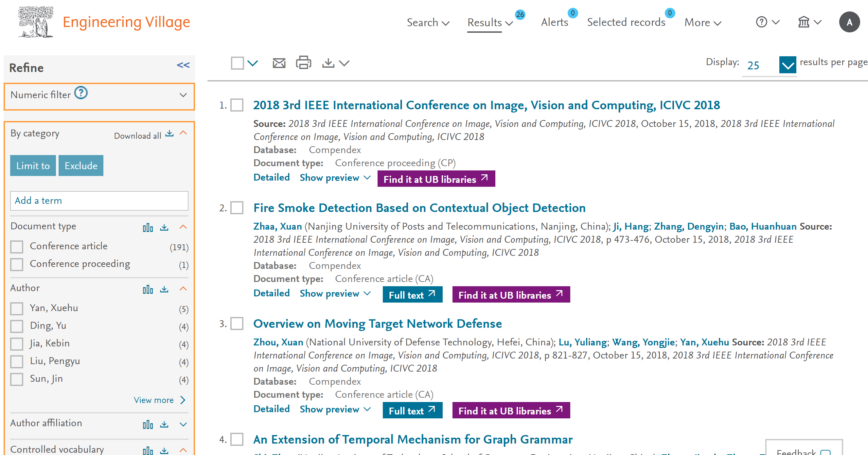Show Document type bar chart icon
This screenshot has height=455, width=868.
[x=148, y=228]
